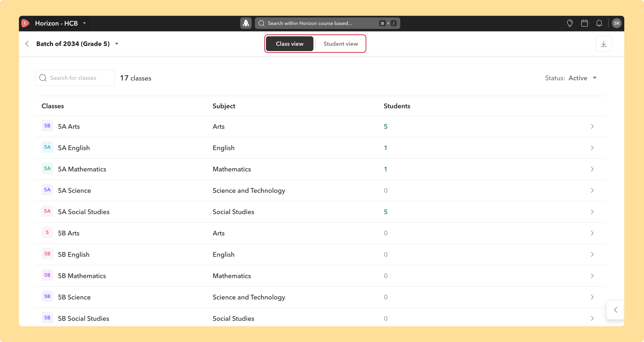Click the Classes column header
The height and width of the screenshot is (342, 644).
click(x=53, y=106)
